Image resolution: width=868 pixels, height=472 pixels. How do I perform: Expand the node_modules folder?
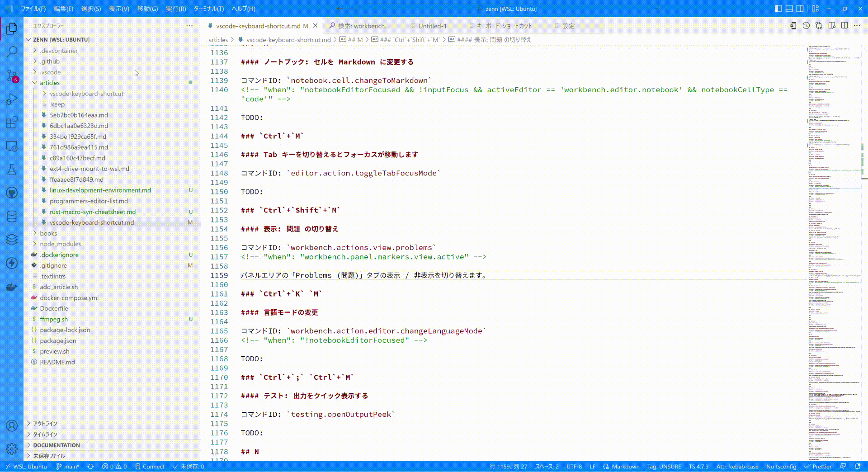coord(112,244)
